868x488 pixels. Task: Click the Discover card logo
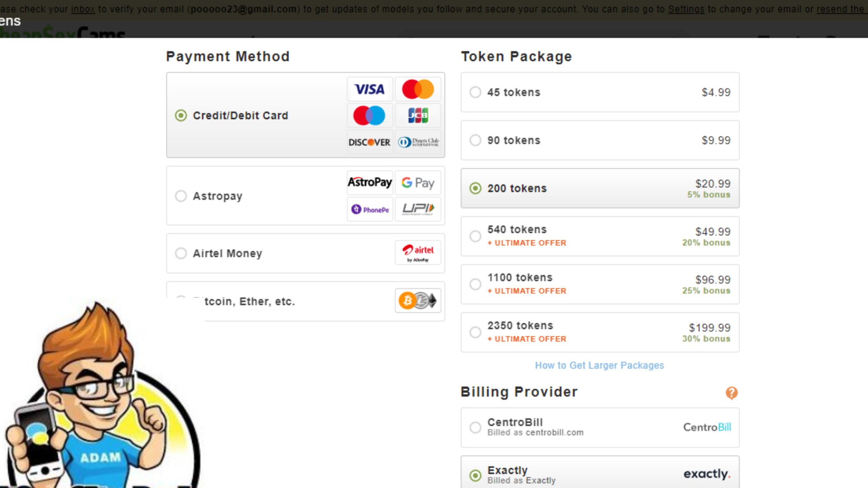point(370,142)
